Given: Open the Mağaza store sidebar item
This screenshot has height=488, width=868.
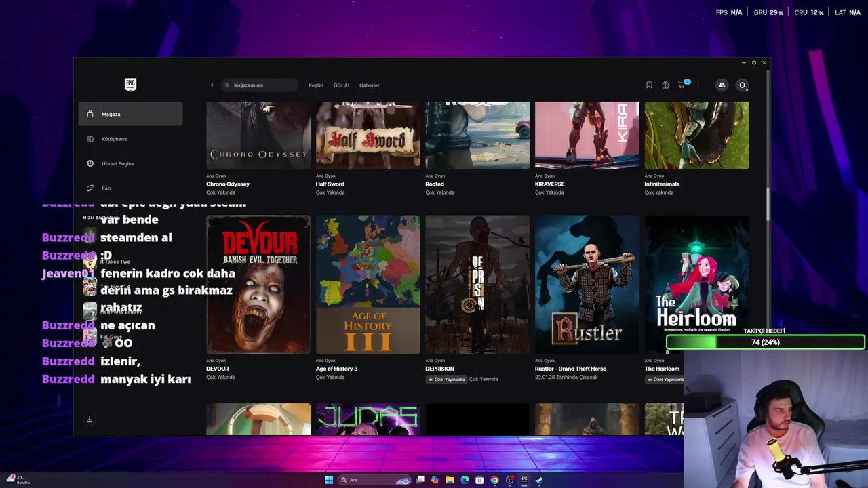Looking at the screenshot, I should click(x=130, y=114).
